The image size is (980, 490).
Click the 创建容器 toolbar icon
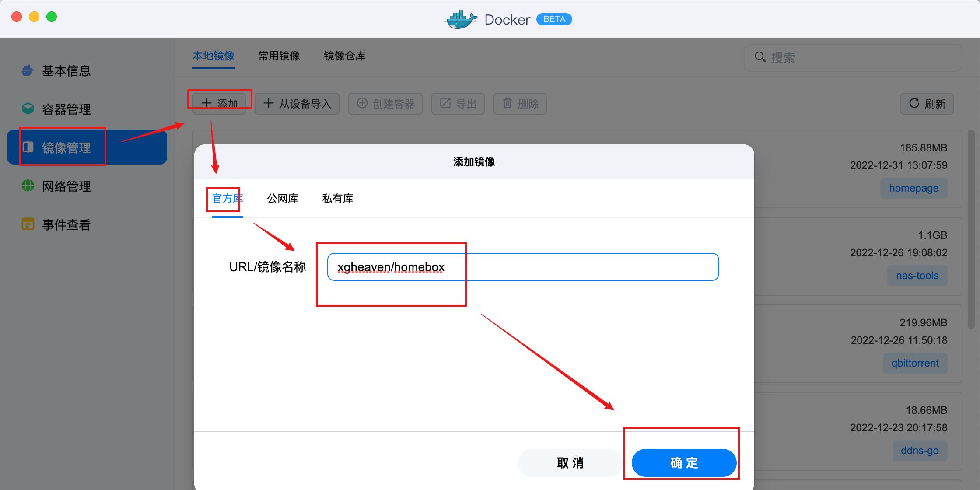tap(385, 104)
